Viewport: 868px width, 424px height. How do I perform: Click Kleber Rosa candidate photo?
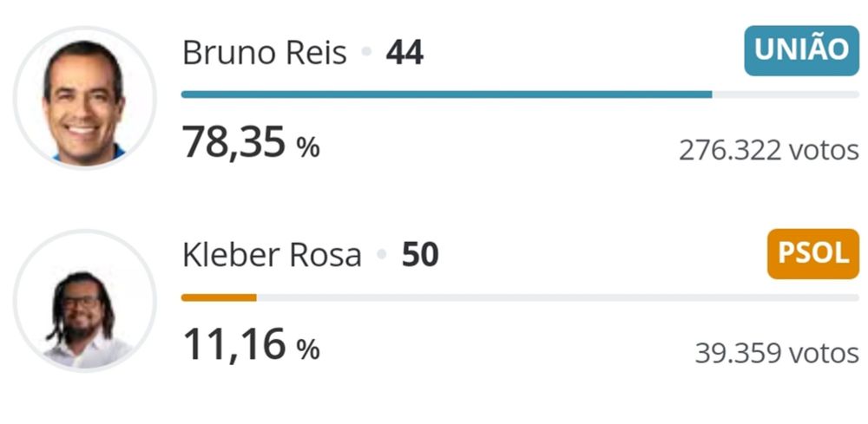[x=85, y=301]
